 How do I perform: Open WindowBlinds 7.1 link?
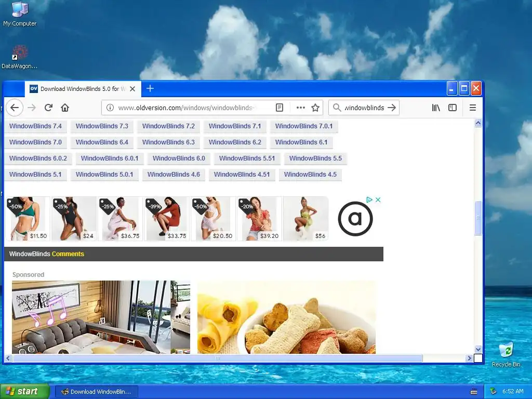(x=235, y=126)
